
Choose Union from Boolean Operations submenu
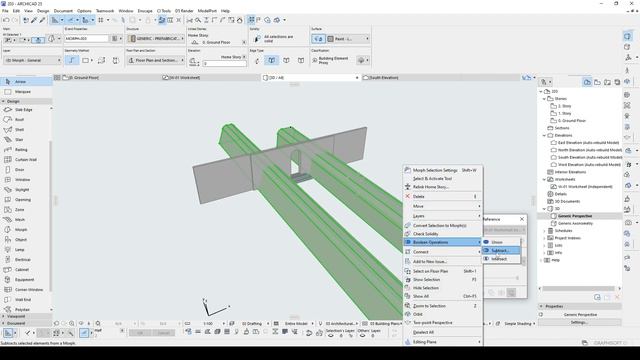point(501,242)
